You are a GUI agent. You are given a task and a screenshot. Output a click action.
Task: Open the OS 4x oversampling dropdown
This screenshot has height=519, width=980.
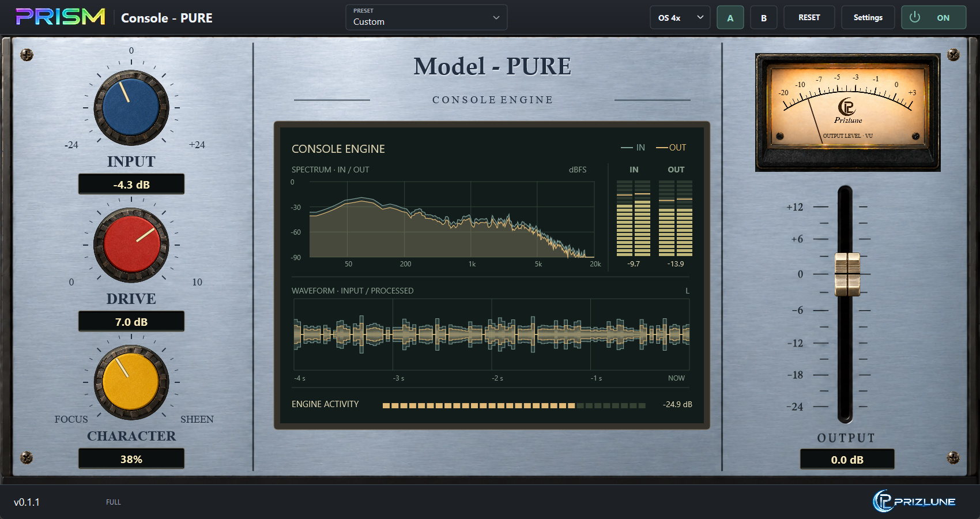point(680,17)
